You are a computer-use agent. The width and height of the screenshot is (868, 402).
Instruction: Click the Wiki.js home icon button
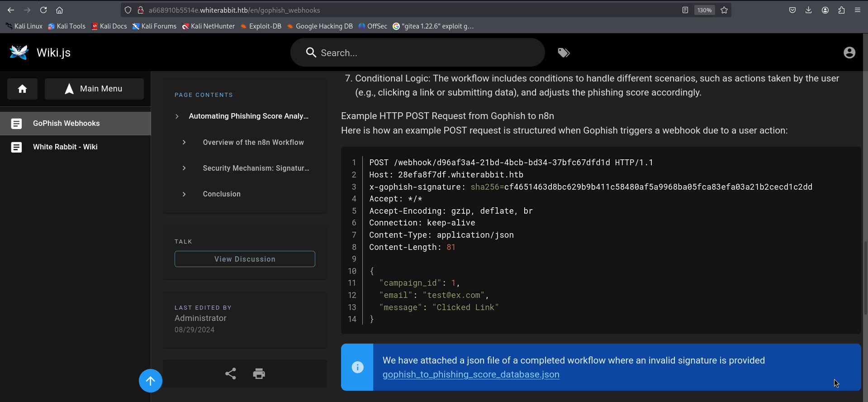pos(22,89)
